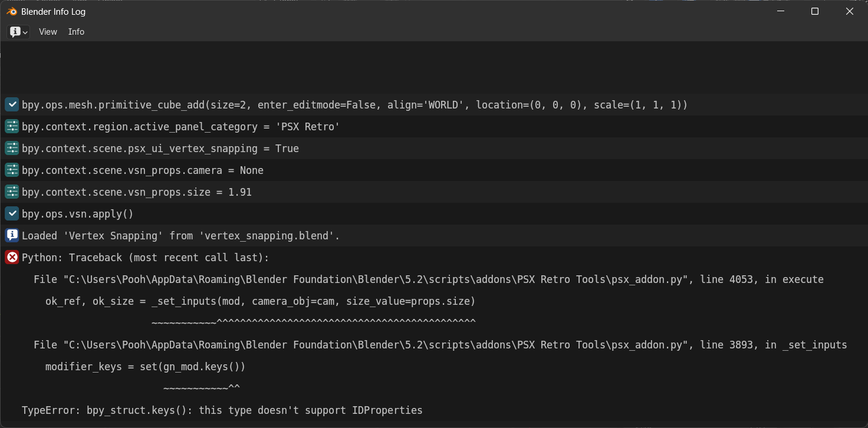Click the property icon beside vsn_props.size line
Screen dimensions: 868x428
[12, 192]
